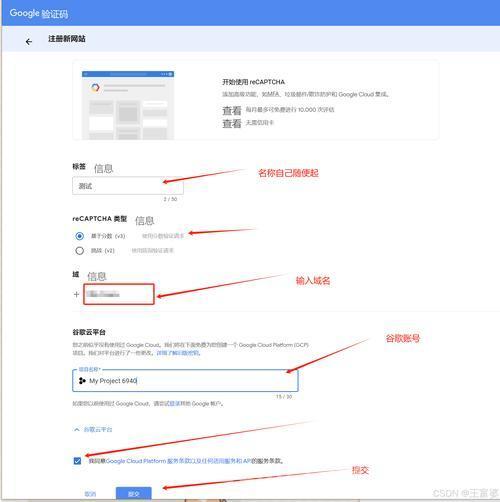Select the 注册新网站 page title
The width and height of the screenshot is (500, 502).
(x=67, y=39)
